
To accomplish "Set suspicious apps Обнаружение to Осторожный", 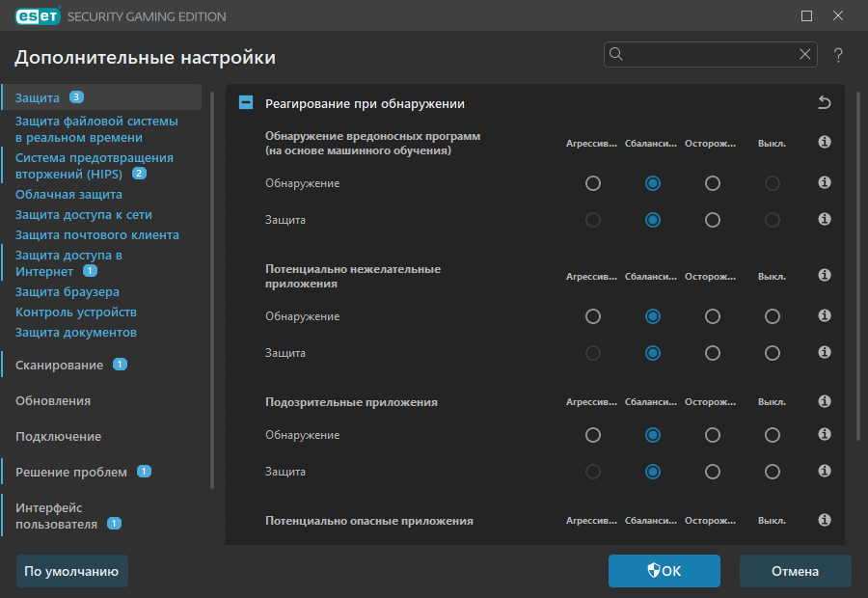I will [x=713, y=435].
